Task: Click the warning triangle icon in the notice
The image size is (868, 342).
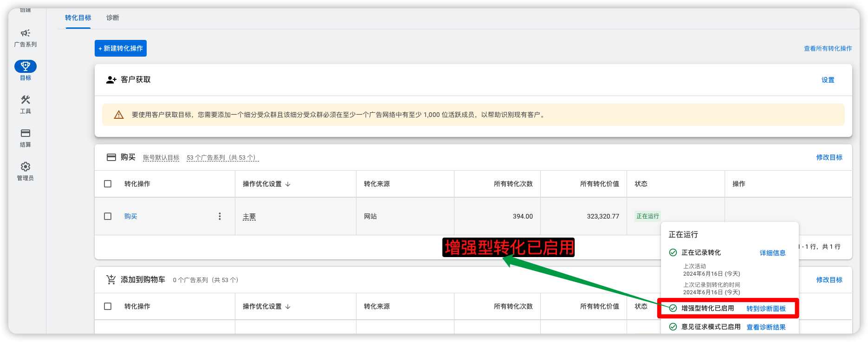Action: point(119,115)
